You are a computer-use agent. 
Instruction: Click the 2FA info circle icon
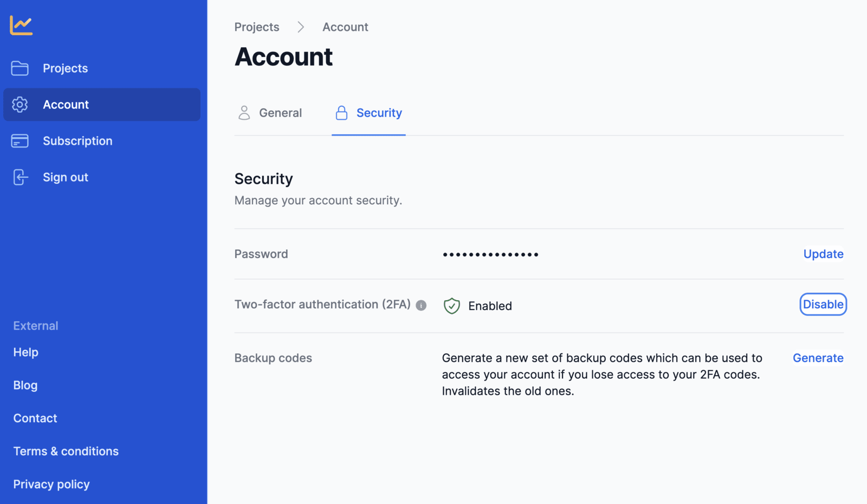coord(421,306)
